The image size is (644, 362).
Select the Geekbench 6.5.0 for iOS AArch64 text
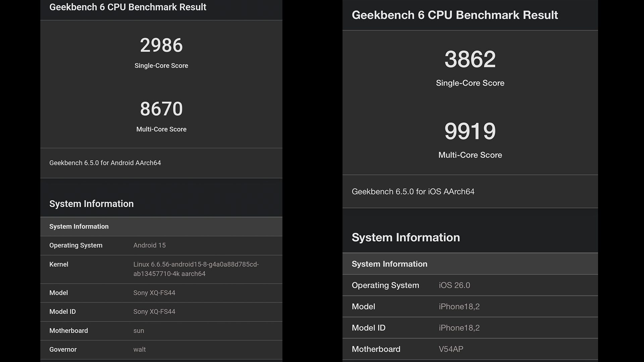click(x=413, y=192)
